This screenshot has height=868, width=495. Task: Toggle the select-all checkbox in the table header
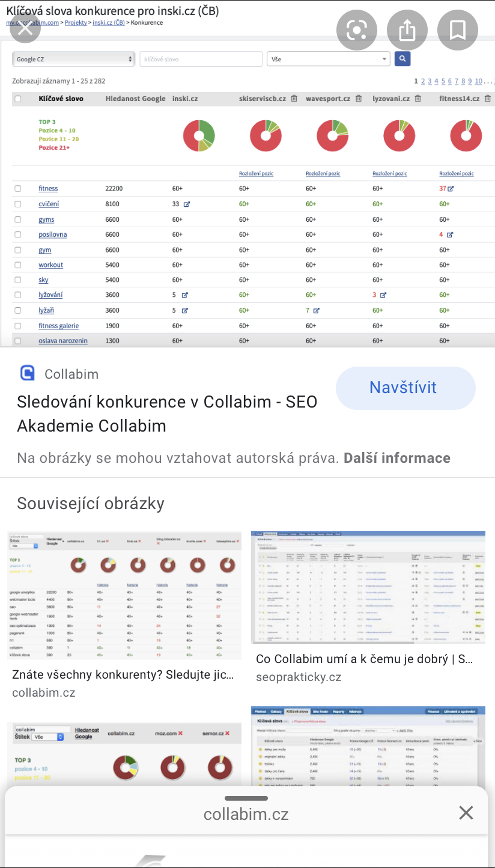tap(18, 99)
